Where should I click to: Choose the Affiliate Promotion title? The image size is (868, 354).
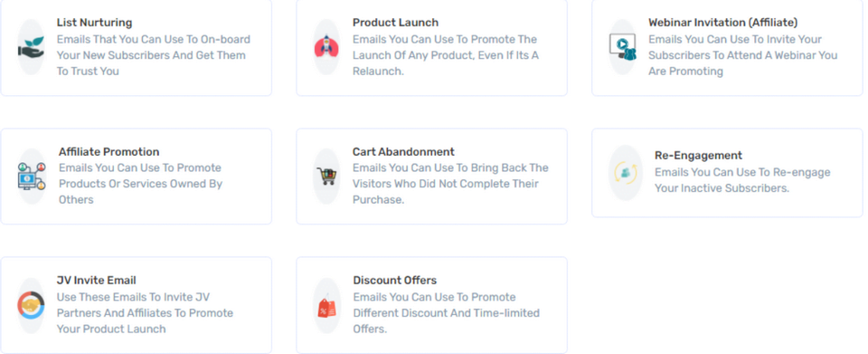(x=109, y=152)
